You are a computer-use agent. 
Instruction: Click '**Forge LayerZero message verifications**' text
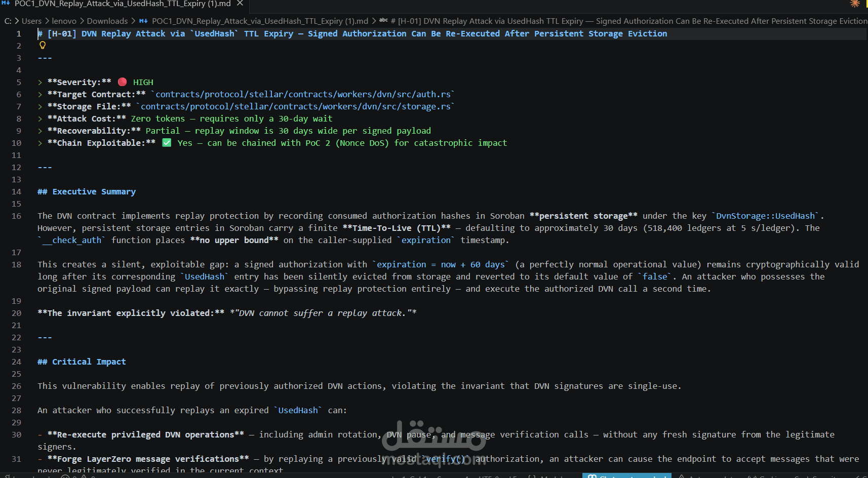click(x=148, y=459)
